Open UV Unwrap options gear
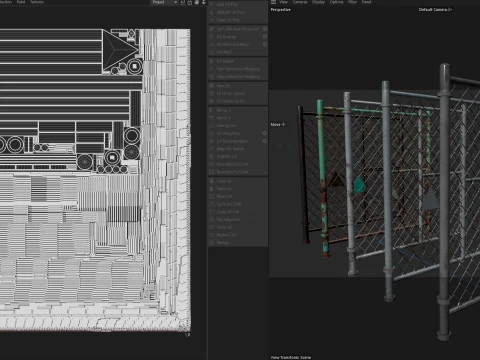Screen dimensions: 480x360 [265, 37]
